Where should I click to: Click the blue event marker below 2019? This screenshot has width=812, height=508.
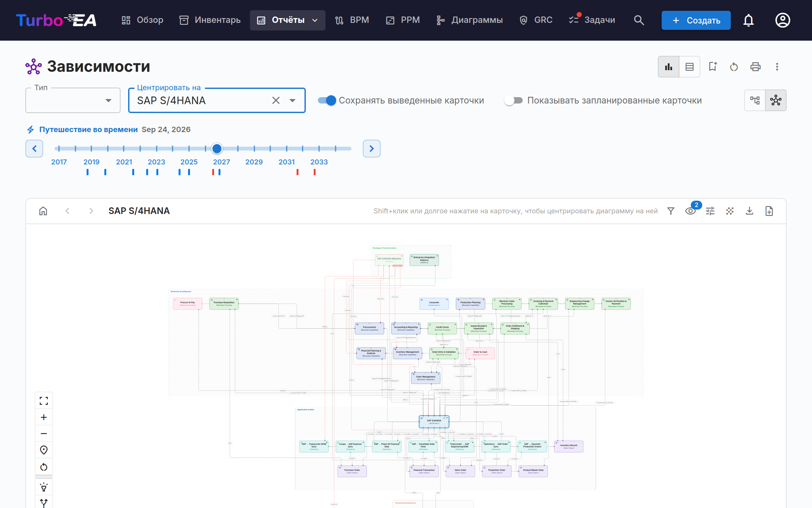pos(88,172)
